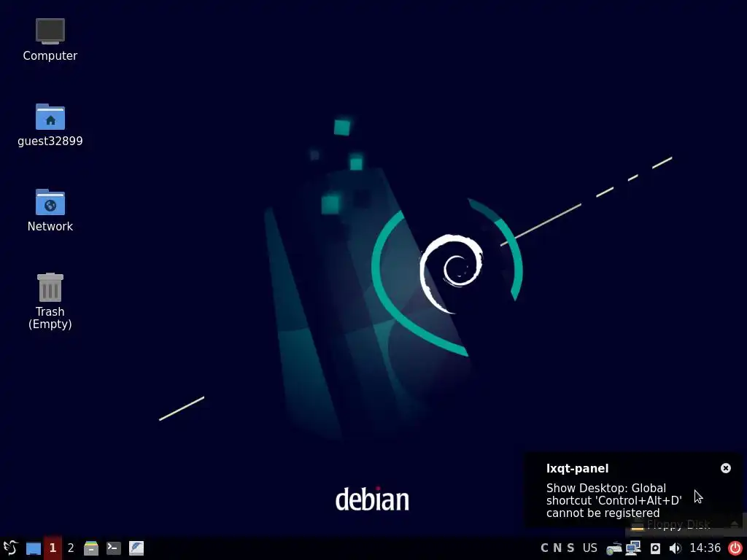Switch to virtual desktop 2
This screenshot has height=560, width=747.
[71, 548]
